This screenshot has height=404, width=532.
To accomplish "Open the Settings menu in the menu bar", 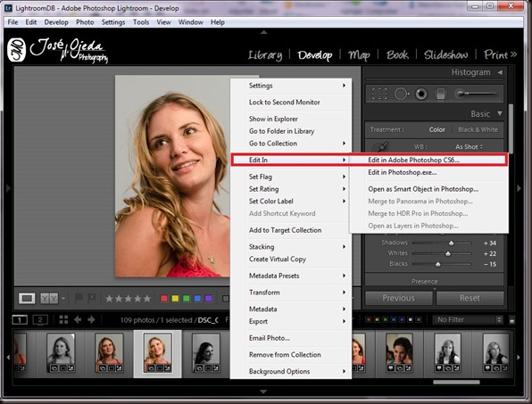I will point(113,22).
